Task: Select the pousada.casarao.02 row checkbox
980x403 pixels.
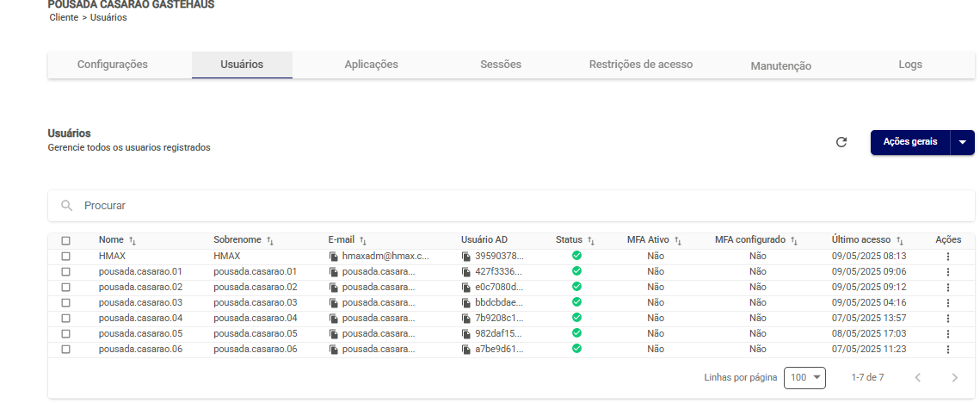Action: [x=65, y=287]
